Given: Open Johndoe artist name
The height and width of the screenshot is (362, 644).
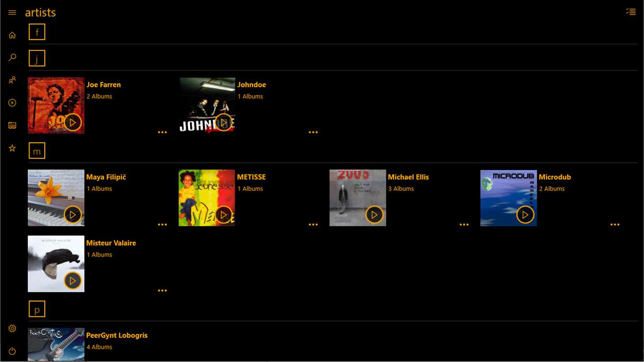Looking at the screenshot, I should point(251,84).
